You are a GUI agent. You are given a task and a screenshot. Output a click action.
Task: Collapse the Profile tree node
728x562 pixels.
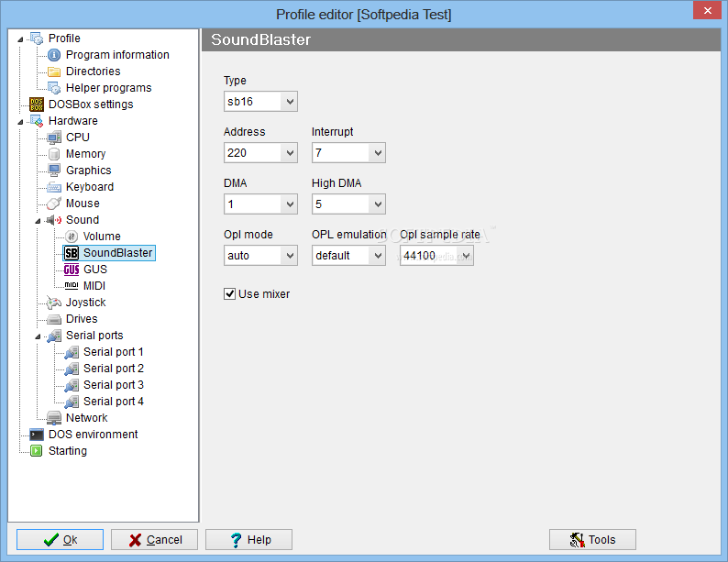20,39
